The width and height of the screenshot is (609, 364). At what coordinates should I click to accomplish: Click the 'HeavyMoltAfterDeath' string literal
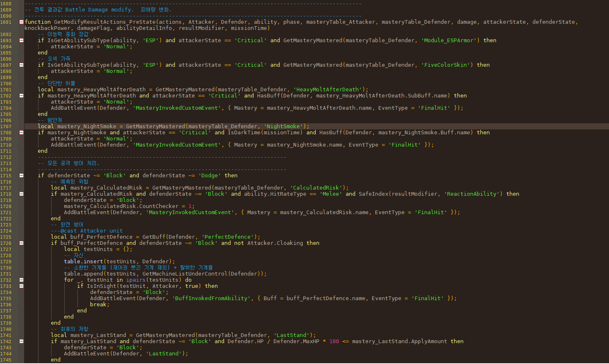328,90
